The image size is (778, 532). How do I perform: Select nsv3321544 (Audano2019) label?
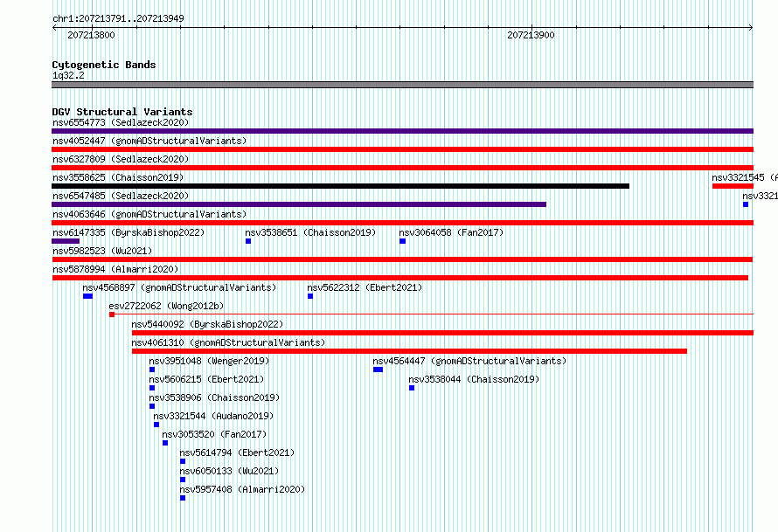tap(213, 416)
